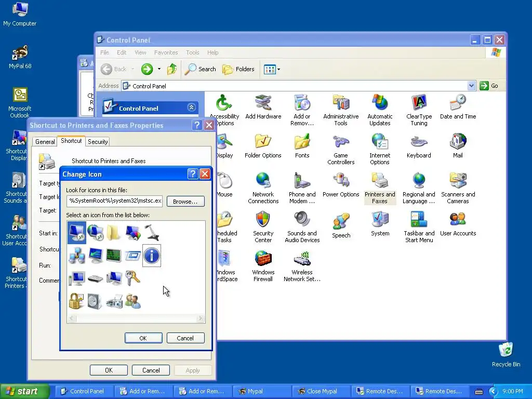Choose the globe with remote monitor icon
The image size is (532, 399).
(96, 232)
